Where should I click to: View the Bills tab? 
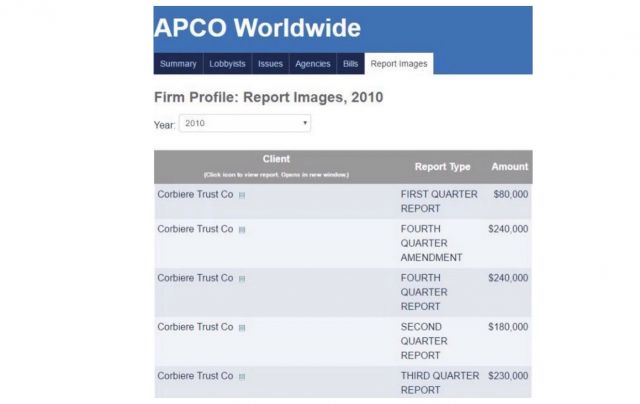tap(349, 64)
